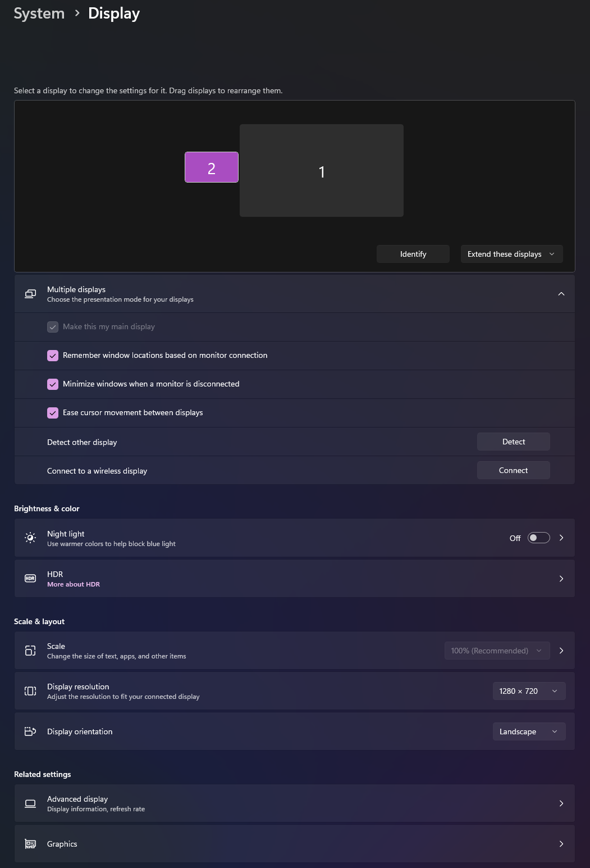
Task: Click the Night light sun icon
Action: pyautogui.click(x=30, y=538)
